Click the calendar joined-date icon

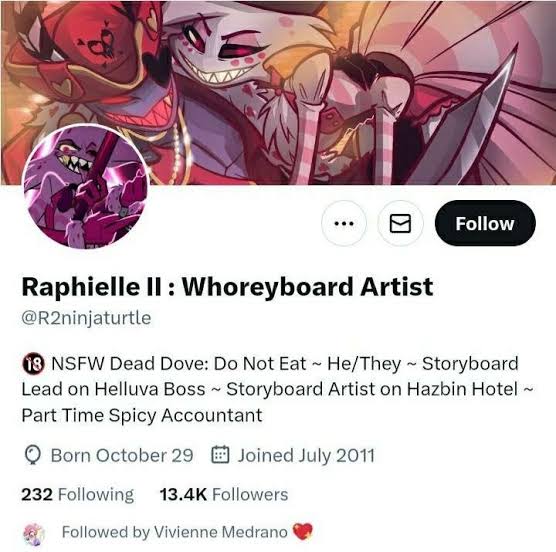click(220, 455)
